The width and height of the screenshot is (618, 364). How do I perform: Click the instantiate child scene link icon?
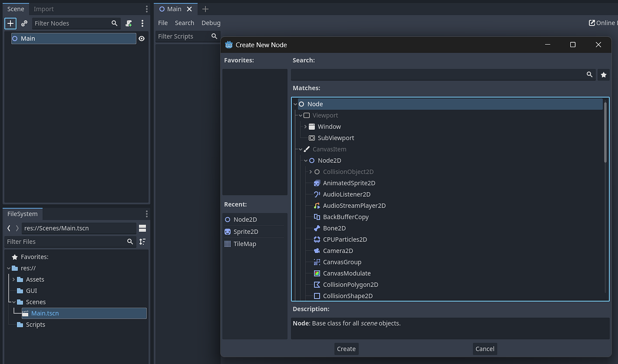click(x=24, y=23)
